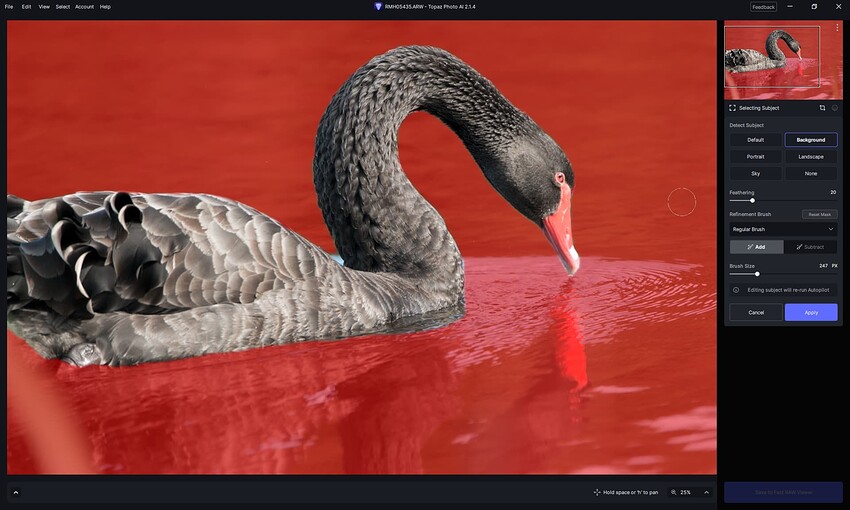Click the Brush Size value 247
The image size is (850, 510).
pyautogui.click(x=823, y=266)
